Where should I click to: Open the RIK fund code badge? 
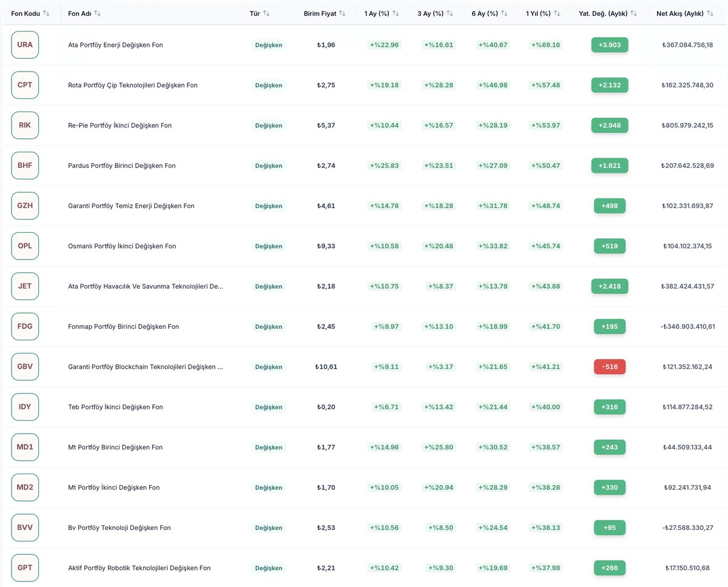tap(25, 126)
